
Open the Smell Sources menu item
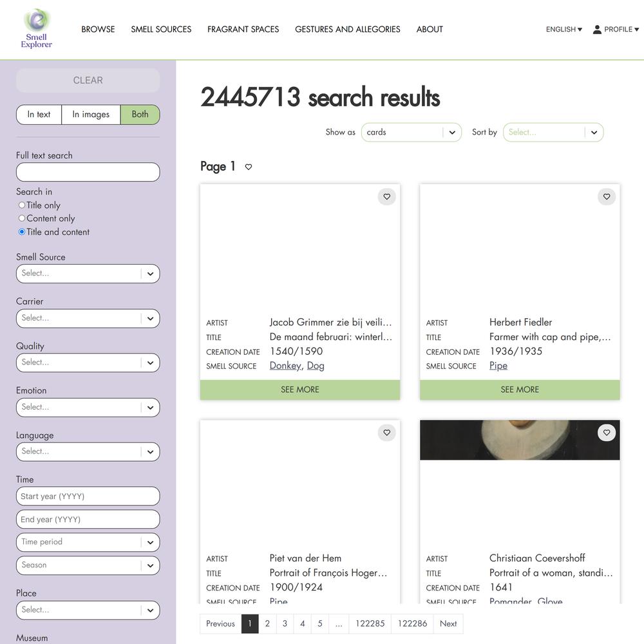pos(161,29)
